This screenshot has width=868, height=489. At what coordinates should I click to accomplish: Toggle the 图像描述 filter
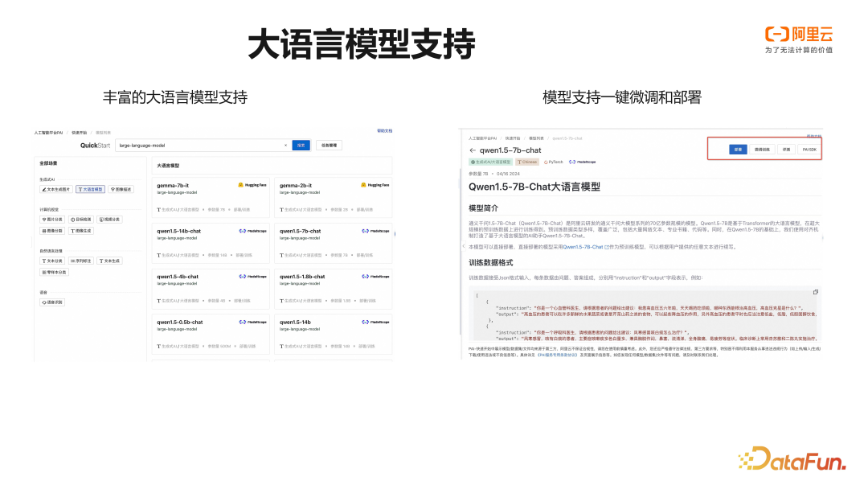(122, 188)
